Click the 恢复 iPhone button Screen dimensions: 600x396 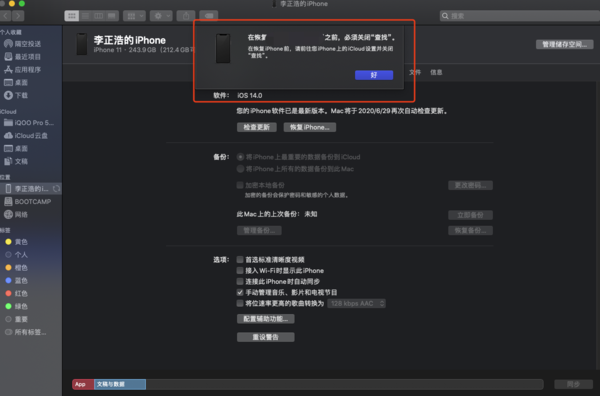[x=310, y=127]
